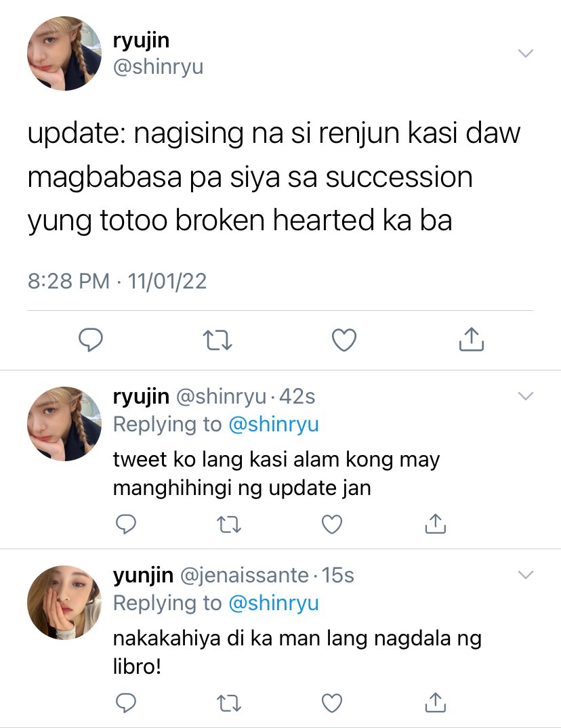Expand options chevron on ryujin's 42s reply

tap(525, 396)
